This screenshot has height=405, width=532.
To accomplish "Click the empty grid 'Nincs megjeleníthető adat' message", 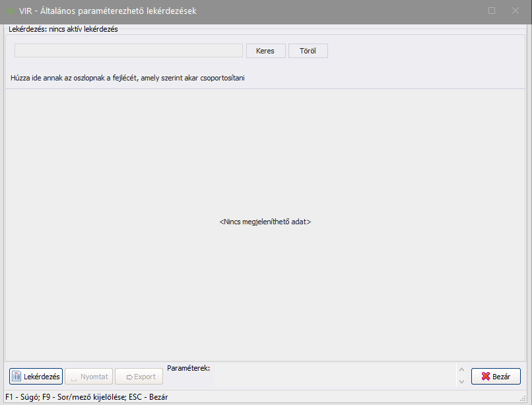I will click(265, 222).
